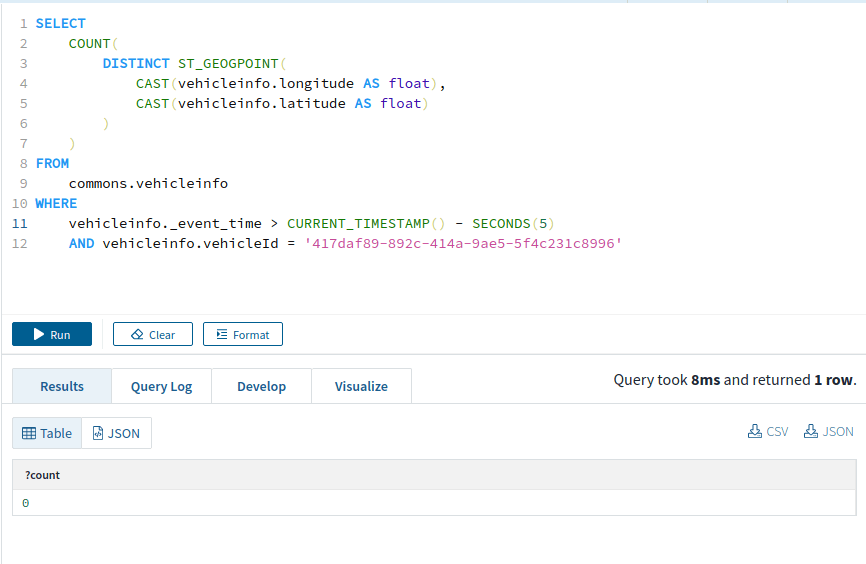Image resolution: width=866 pixels, height=564 pixels.
Task: Download results as JSON file
Action: [828, 431]
